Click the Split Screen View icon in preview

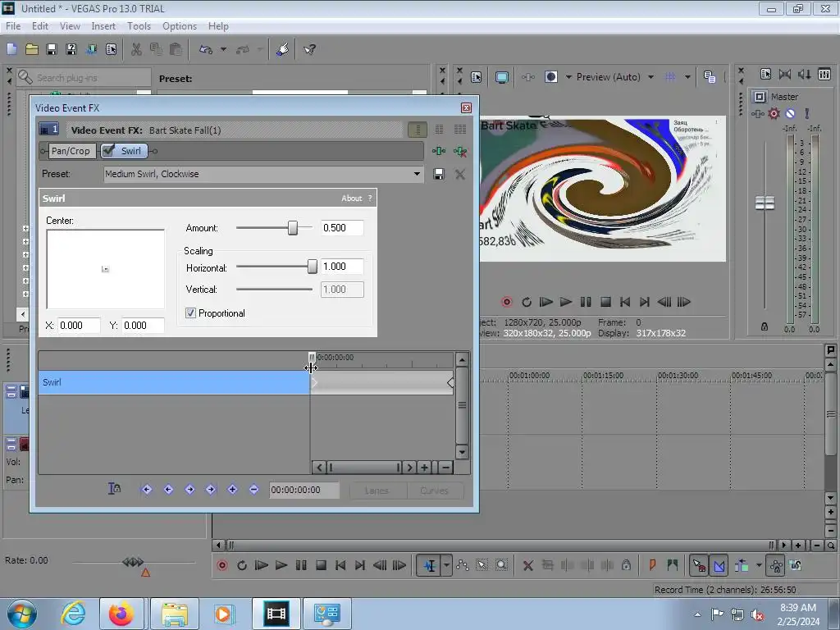tap(550, 77)
